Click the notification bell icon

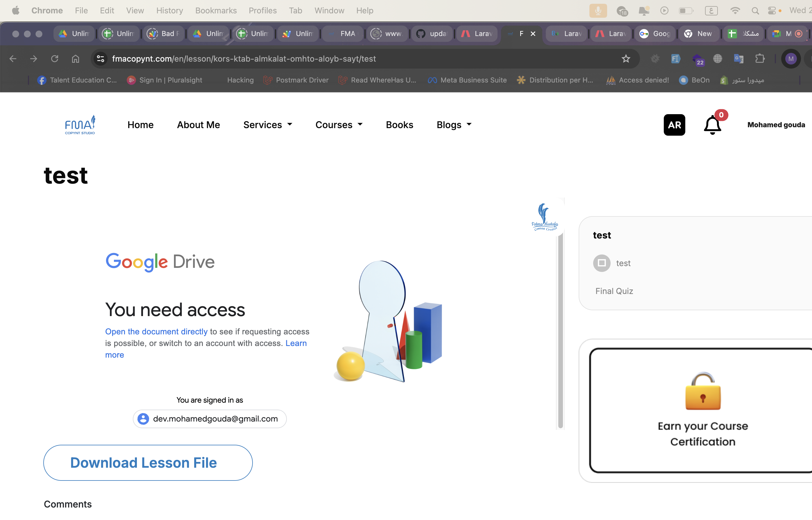[712, 125]
